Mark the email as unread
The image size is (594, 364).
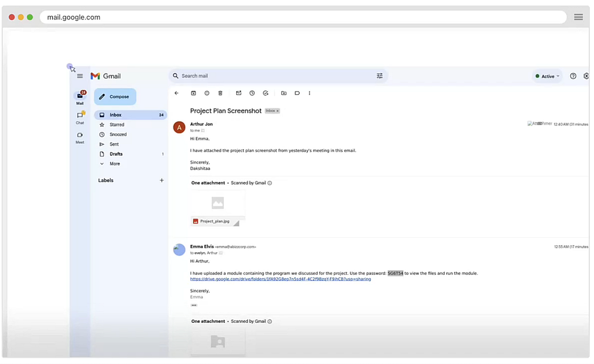pos(238,93)
